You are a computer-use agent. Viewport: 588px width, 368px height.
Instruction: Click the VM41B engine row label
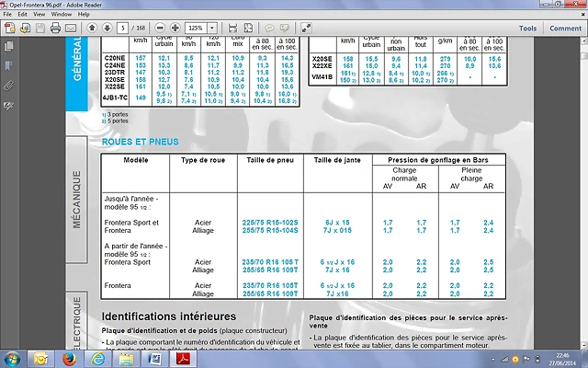(322, 77)
